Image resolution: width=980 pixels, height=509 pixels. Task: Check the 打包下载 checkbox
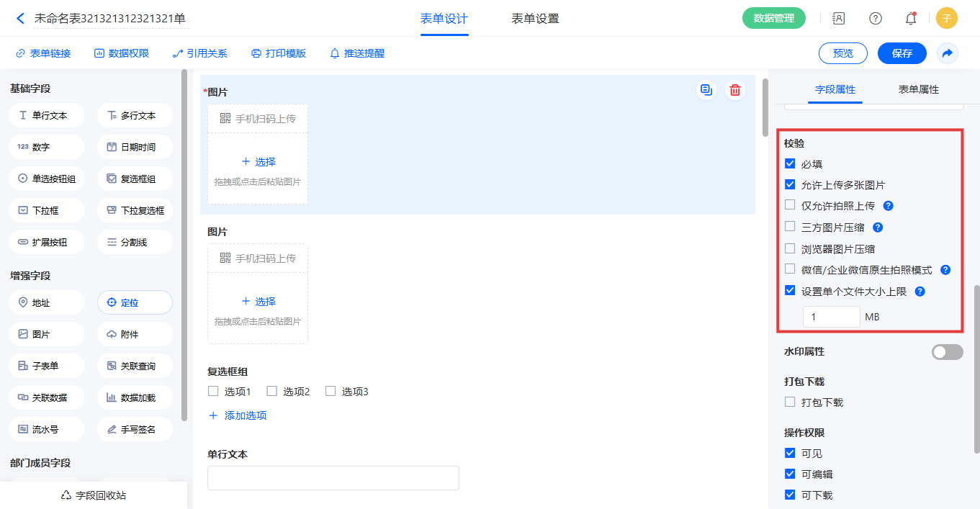point(791,402)
